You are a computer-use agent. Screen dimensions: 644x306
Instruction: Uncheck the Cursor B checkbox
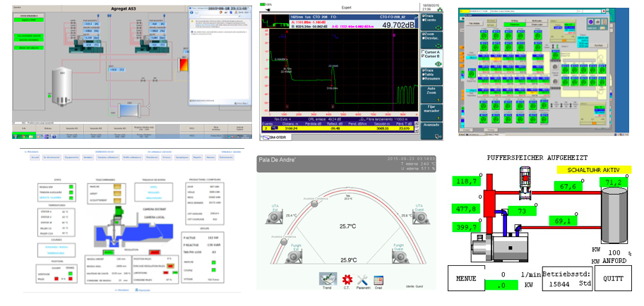(x=423, y=57)
